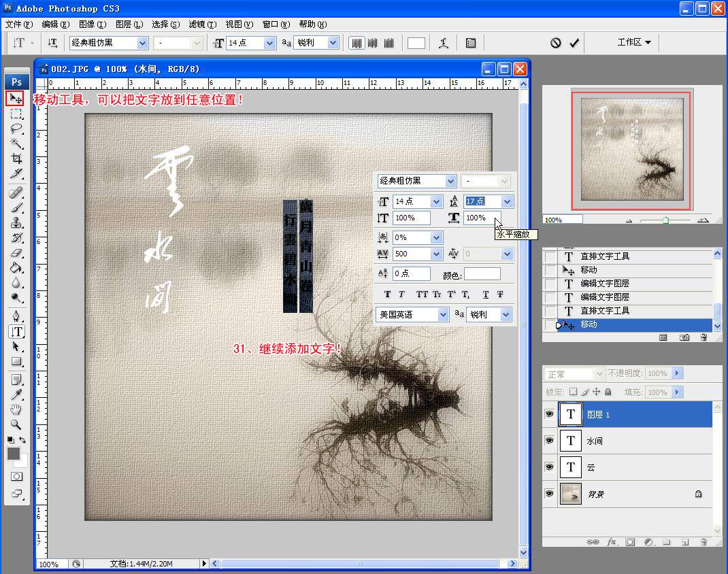728x574 pixels.
Task: Open the tracking 500 dropdown
Action: (436, 254)
